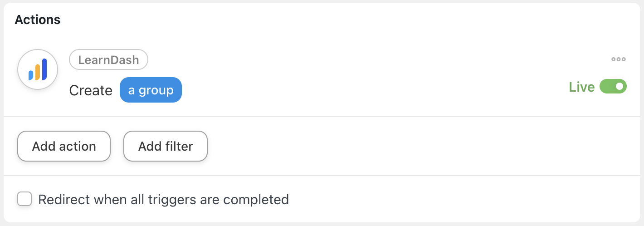Click the Actions section heading

pos(38,20)
